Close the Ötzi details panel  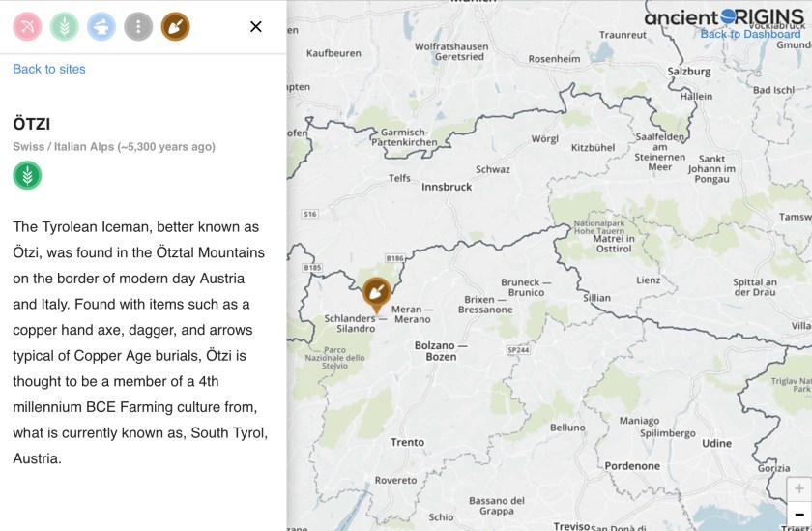click(256, 27)
